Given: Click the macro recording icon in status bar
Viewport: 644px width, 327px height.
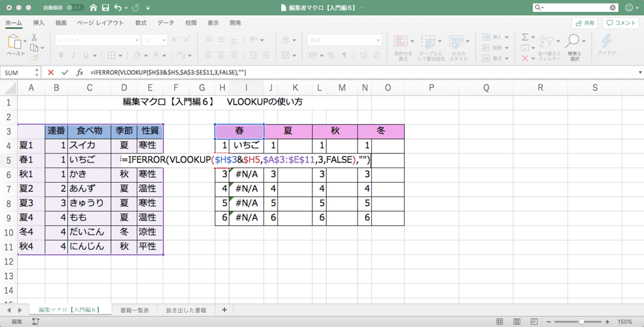Looking at the screenshot, I should coord(36,322).
